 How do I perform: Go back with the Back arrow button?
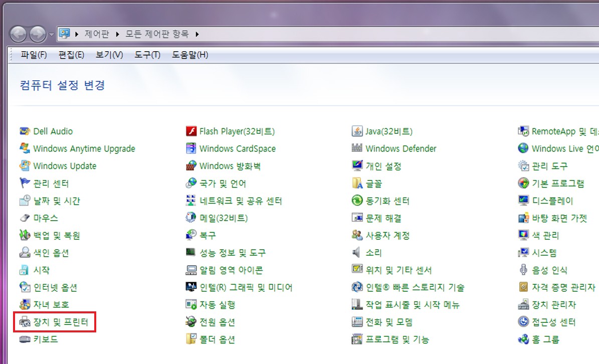point(18,35)
